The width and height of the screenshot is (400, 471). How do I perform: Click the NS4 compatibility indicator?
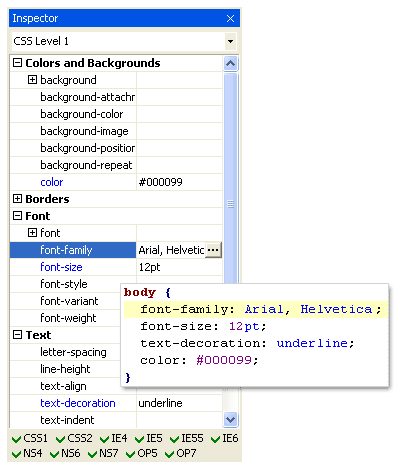pyautogui.click(x=27, y=454)
